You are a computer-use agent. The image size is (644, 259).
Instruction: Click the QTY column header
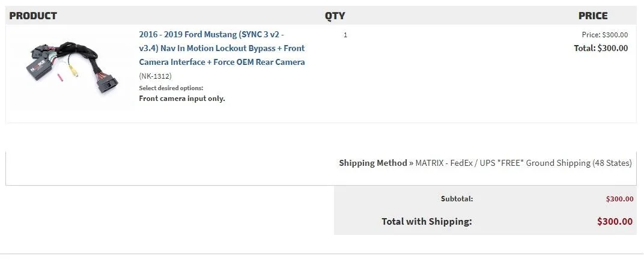tap(335, 16)
